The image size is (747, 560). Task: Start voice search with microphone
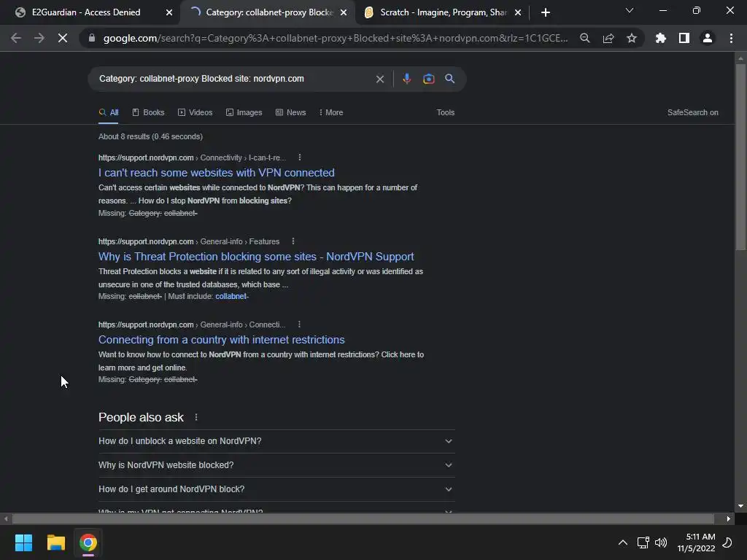(406, 79)
